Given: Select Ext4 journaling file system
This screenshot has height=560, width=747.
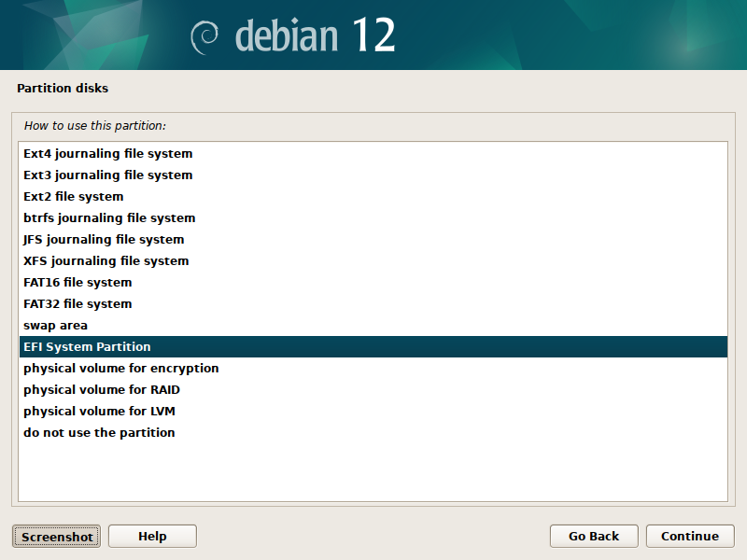Looking at the screenshot, I should [373, 154].
